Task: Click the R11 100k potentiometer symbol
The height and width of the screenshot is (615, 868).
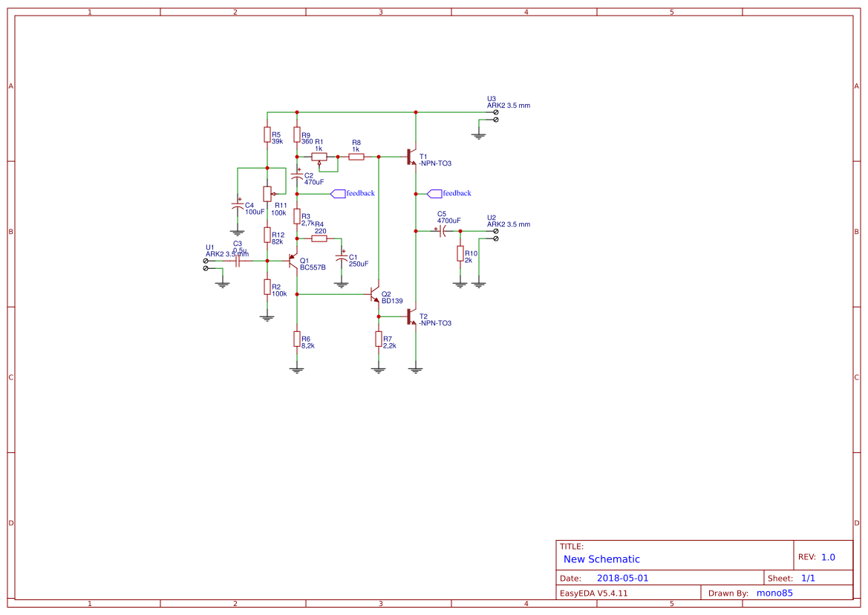Action: click(269, 195)
